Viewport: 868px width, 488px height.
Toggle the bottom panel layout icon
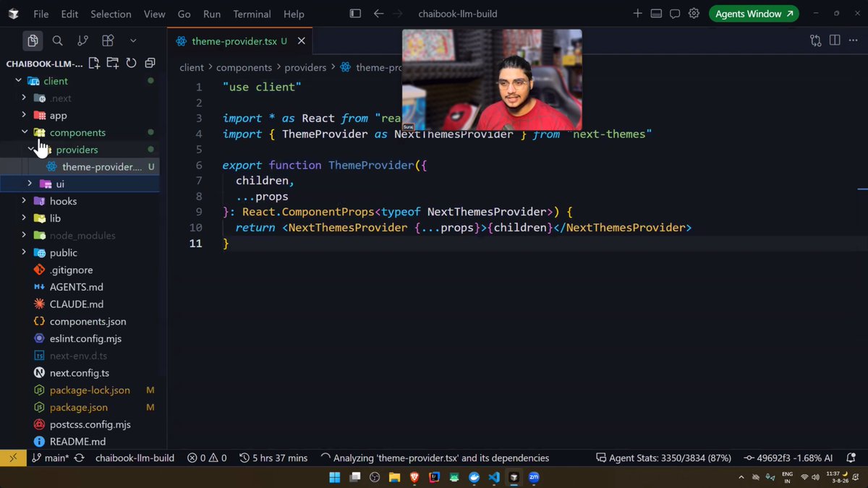[656, 14]
